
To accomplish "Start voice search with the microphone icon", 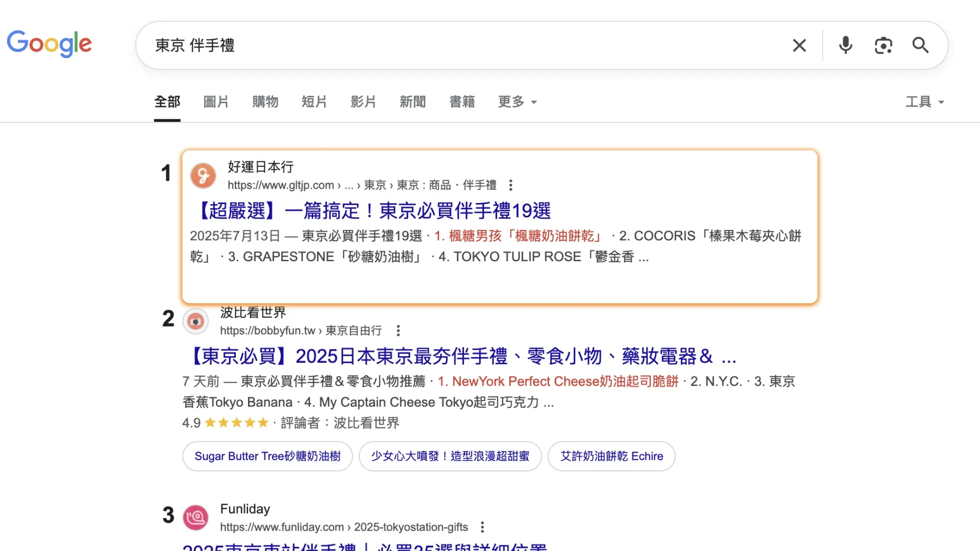I will (x=846, y=45).
